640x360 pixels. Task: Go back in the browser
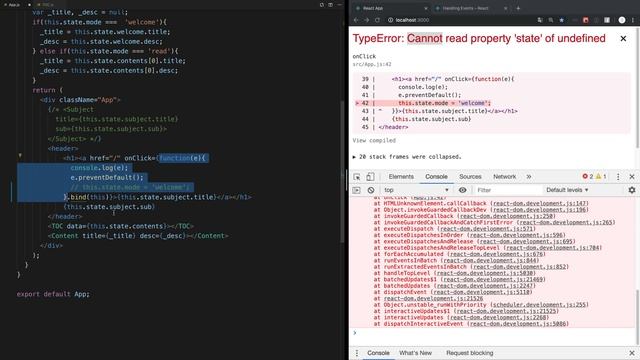(356, 20)
